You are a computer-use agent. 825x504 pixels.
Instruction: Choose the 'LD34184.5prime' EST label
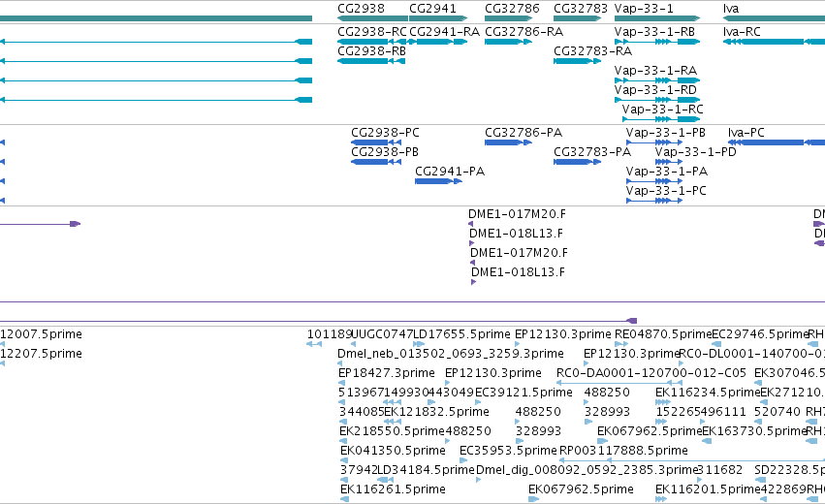(x=427, y=470)
